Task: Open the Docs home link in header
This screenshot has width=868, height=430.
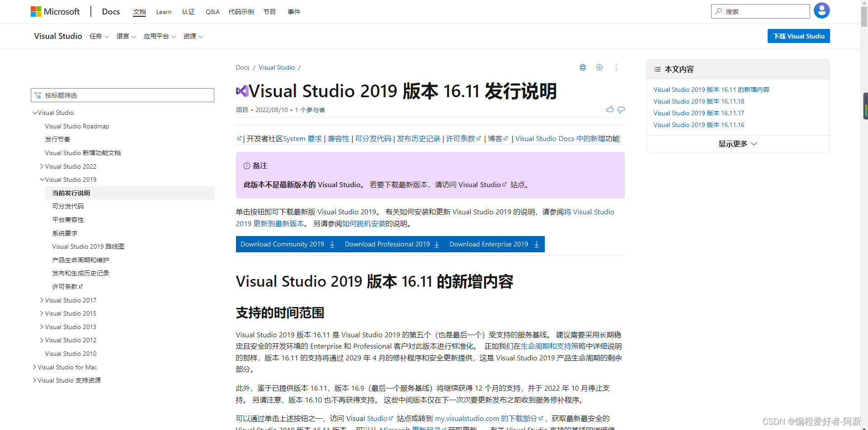Action: coord(111,12)
